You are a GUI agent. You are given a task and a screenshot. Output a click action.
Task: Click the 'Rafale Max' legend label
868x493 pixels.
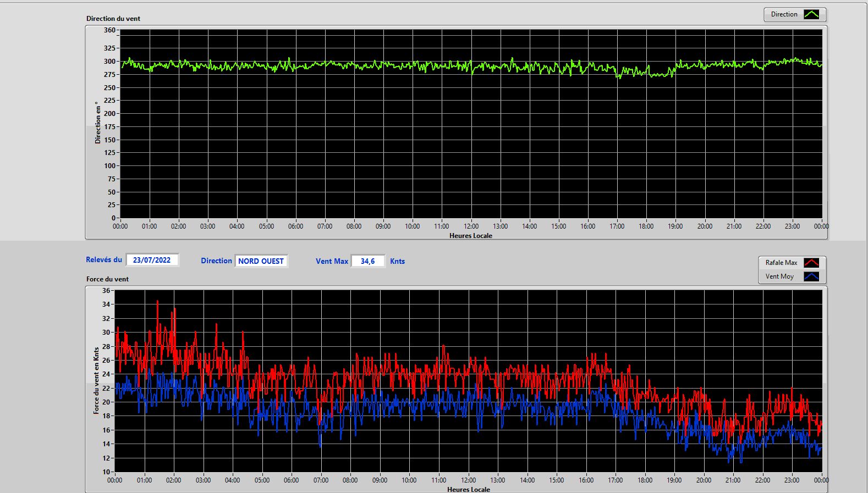click(x=781, y=263)
